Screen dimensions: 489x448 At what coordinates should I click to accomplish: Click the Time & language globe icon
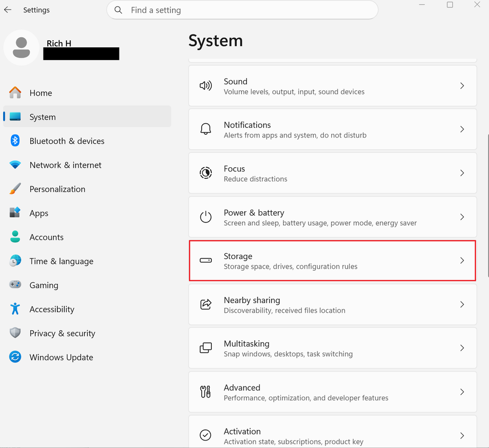pos(15,261)
